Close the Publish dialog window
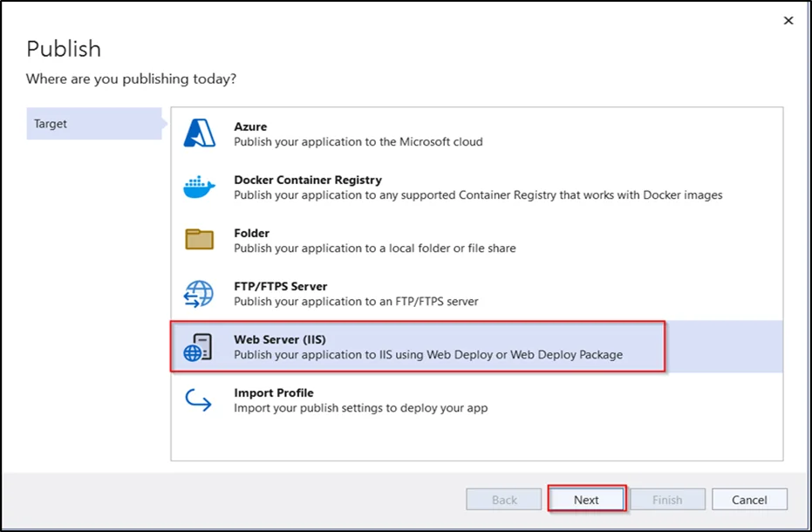The height and width of the screenshot is (532, 812). (x=788, y=20)
